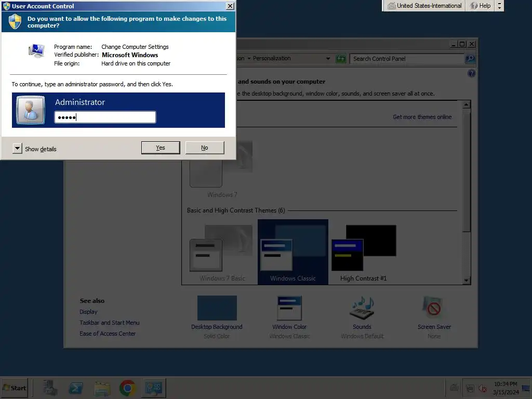Screen dimensions: 532x399
Task: Close the User Account Control dialog
Action: pyautogui.click(x=230, y=6)
